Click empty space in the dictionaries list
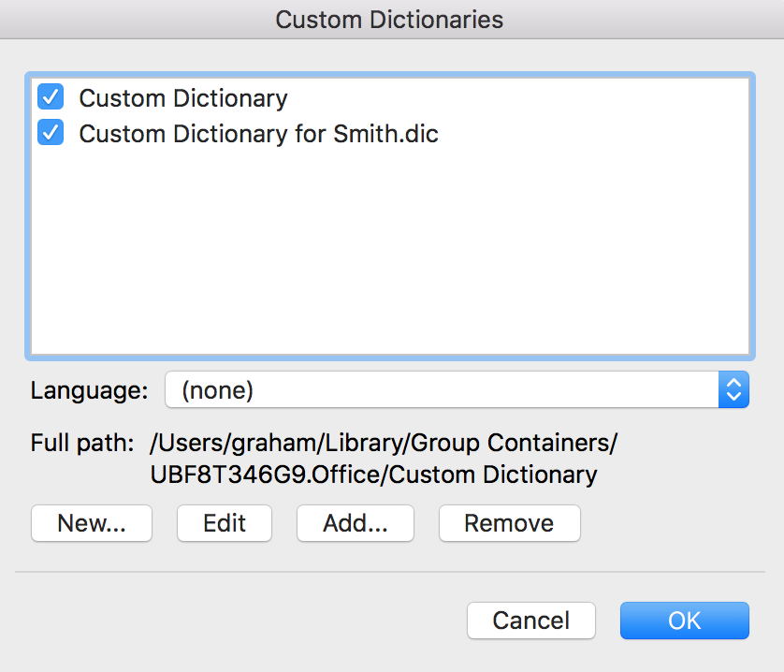Screen dimensions: 784x672 pos(390,250)
